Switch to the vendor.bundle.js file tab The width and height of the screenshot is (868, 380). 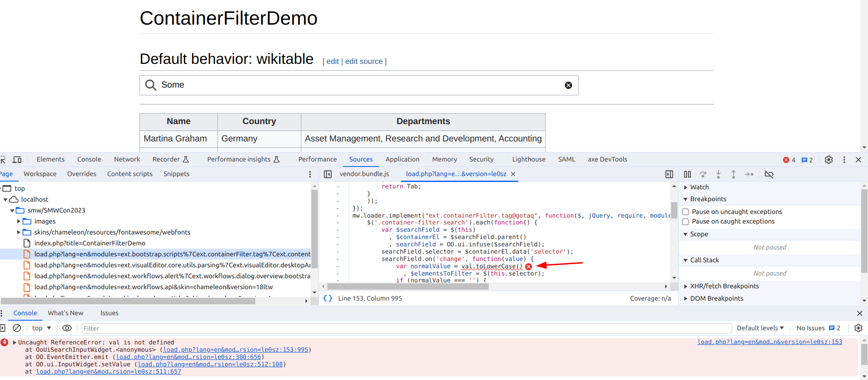(364, 174)
